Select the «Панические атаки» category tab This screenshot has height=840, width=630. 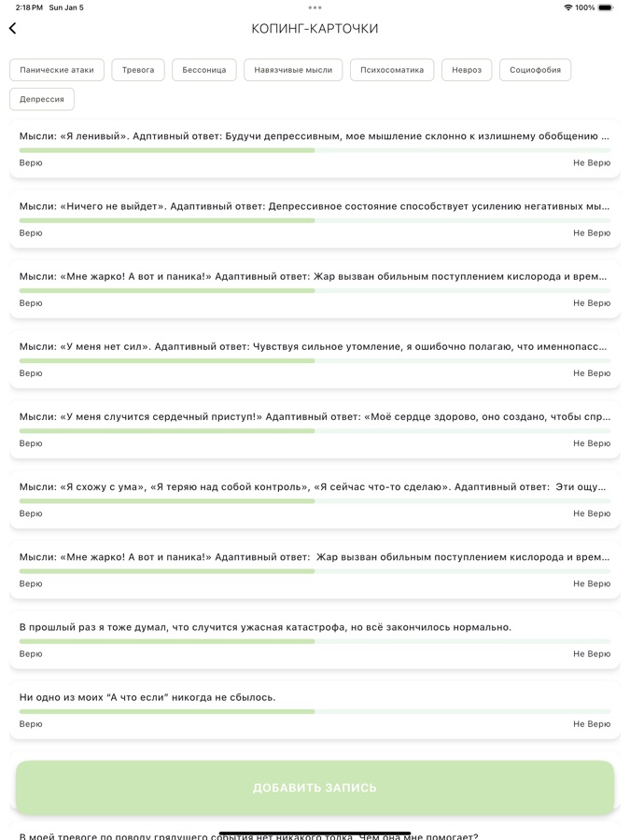pyautogui.click(x=57, y=70)
